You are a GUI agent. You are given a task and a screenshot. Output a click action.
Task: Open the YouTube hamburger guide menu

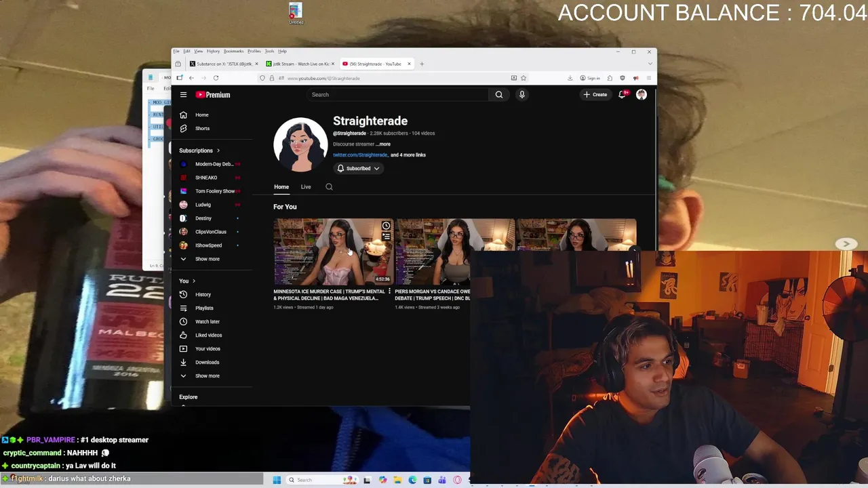183,95
